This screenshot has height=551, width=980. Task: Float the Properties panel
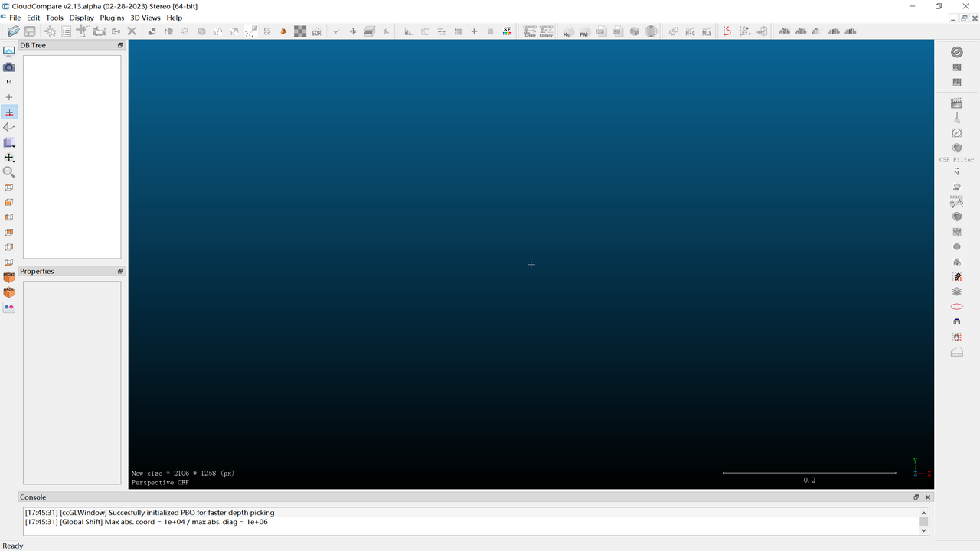tap(120, 271)
